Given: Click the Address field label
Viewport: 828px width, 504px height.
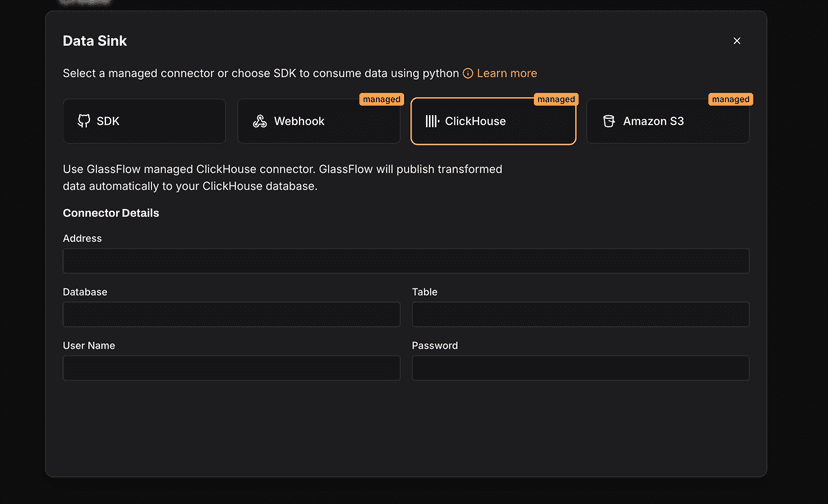Looking at the screenshot, I should click(82, 238).
